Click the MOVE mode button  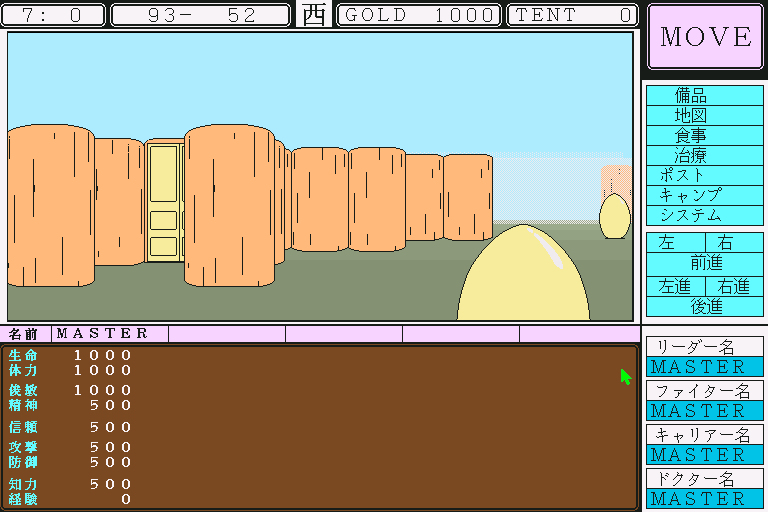click(x=705, y=37)
